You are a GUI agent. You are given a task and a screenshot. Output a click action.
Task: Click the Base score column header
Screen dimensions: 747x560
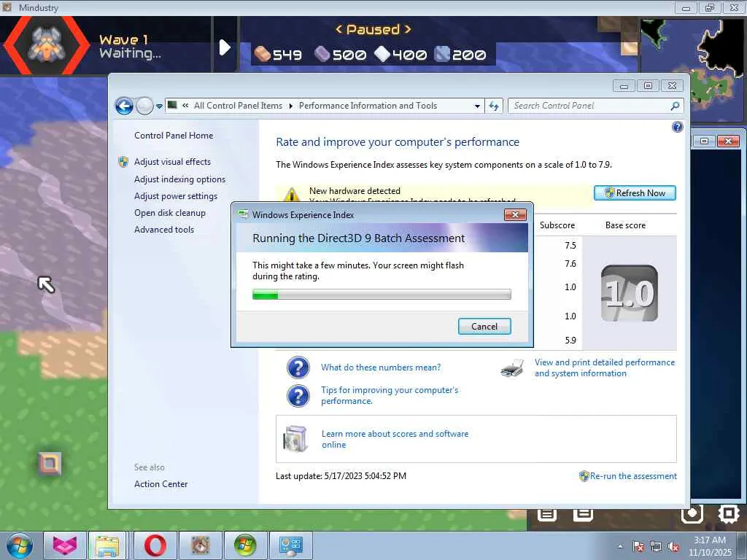(625, 225)
